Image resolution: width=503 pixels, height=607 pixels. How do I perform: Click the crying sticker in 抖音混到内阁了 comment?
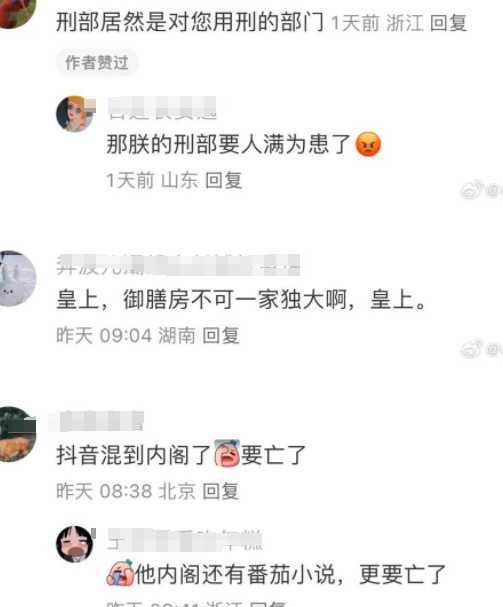(227, 453)
